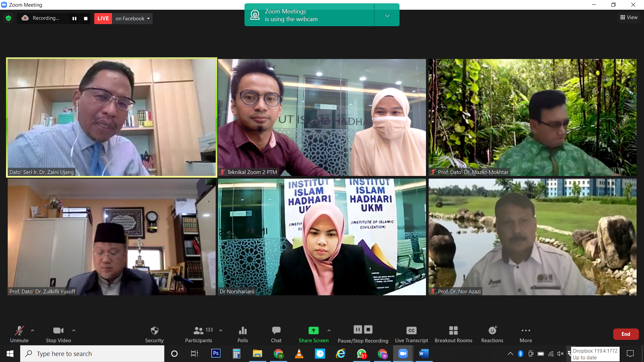Stop the video camera
Image resolution: width=644 pixels, height=362 pixels.
(x=58, y=334)
